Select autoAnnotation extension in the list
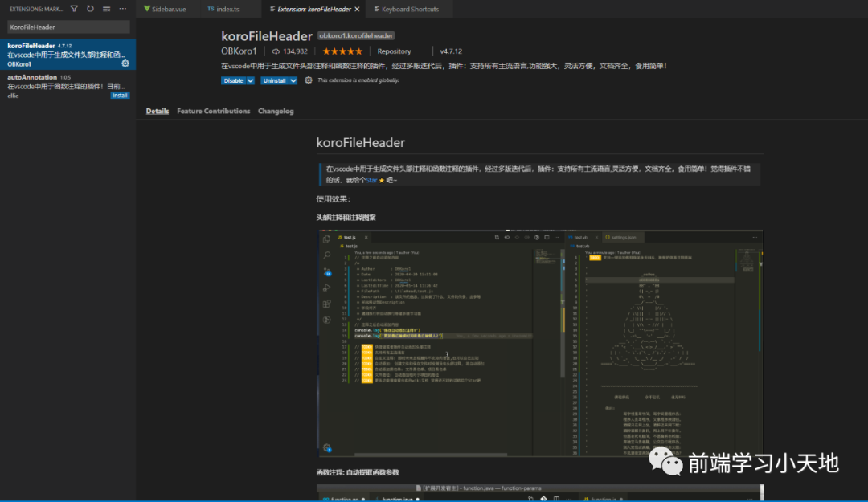Screen dimensions: 868x502 (68, 86)
